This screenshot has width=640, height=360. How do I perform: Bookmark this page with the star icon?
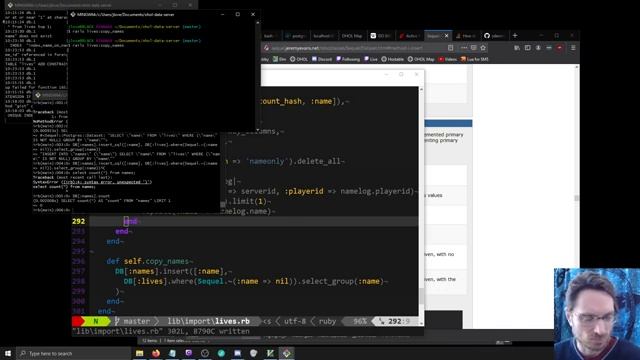[483, 48]
